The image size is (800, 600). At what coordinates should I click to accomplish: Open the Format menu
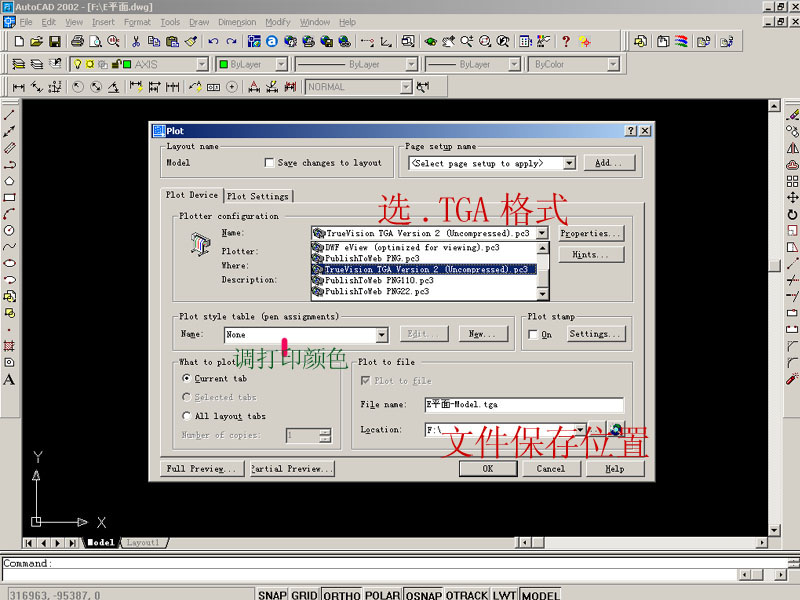[137, 22]
